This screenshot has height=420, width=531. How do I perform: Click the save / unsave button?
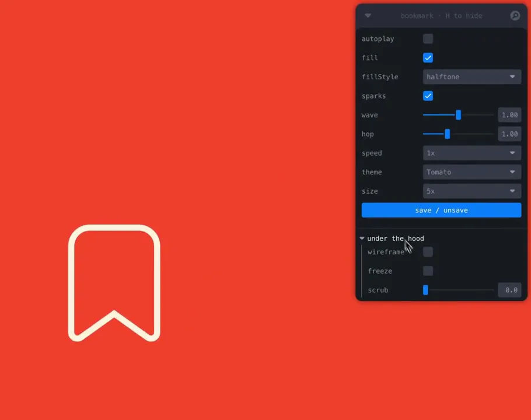coord(441,210)
